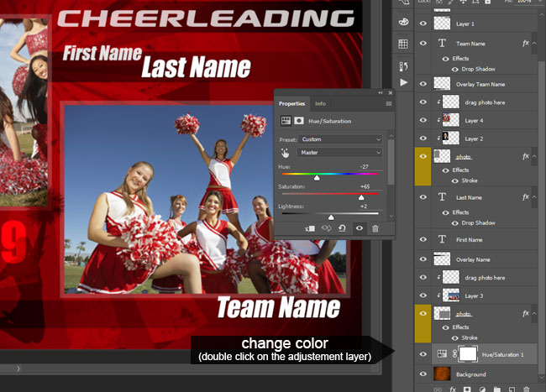Image resolution: width=546 pixels, height=392 pixels.
Task: Clip adjustment to the layer below
Action: 310,228
